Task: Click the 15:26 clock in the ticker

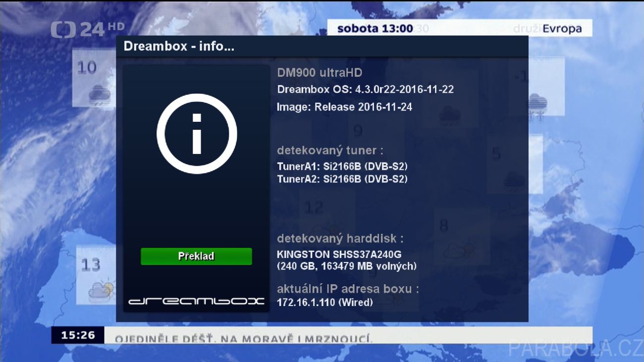Action: click(78, 335)
